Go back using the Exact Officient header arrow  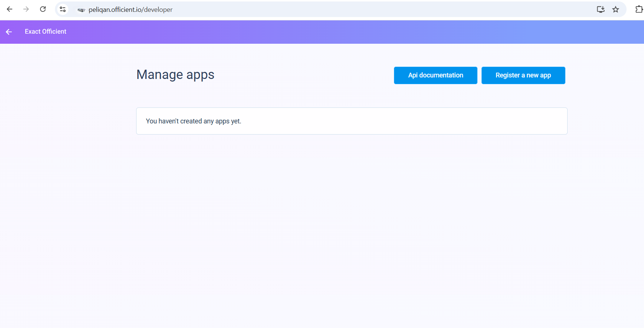click(9, 32)
